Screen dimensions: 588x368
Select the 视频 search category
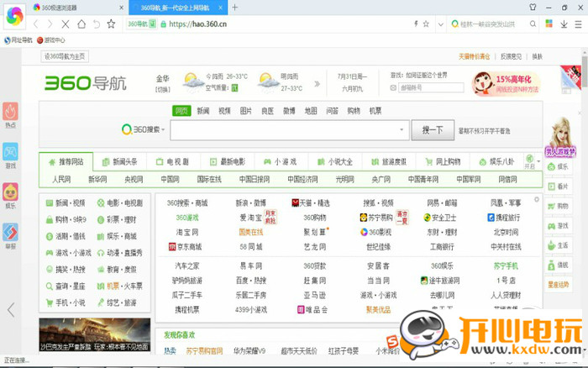tap(224, 111)
